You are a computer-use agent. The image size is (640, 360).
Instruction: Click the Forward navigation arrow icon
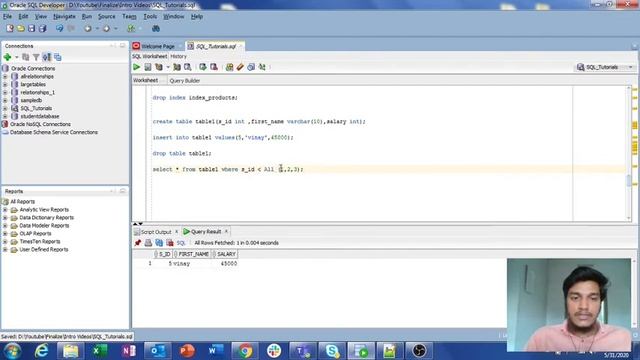click(x=107, y=29)
